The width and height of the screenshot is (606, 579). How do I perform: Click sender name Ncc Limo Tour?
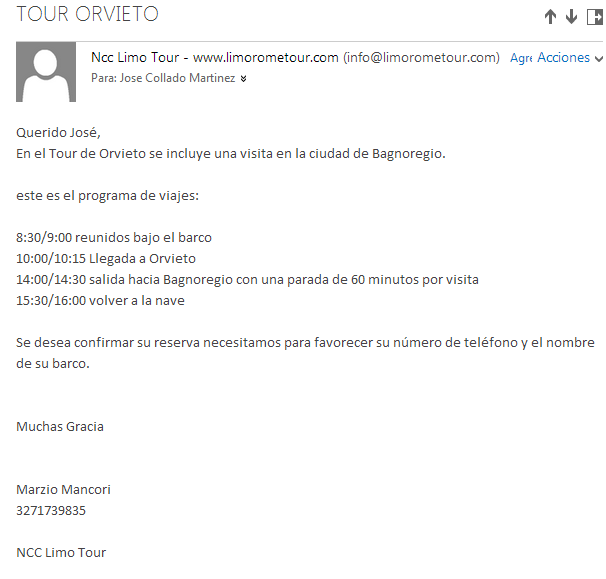[135, 58]
